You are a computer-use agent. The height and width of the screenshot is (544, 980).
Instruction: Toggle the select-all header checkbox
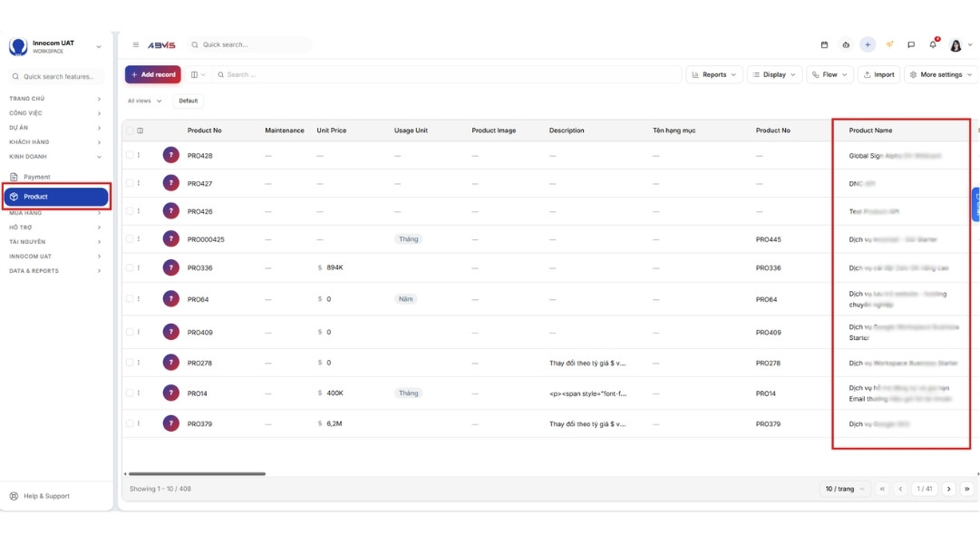coord(130,131)
